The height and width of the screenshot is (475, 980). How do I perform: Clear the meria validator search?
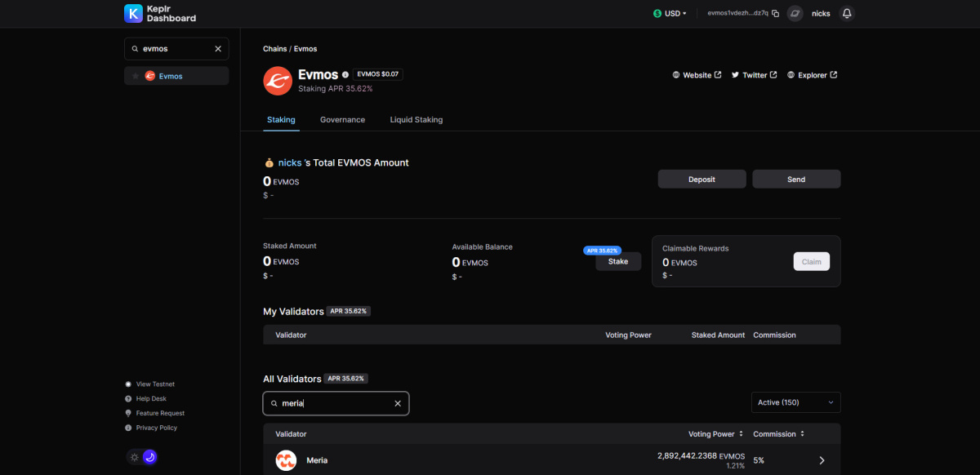[398, 403]
